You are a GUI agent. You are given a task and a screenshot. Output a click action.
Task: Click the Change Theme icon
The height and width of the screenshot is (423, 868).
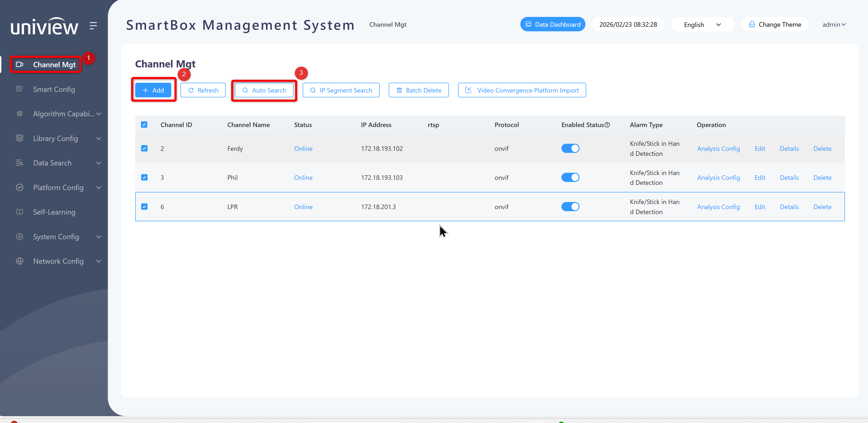coord(752,24)
